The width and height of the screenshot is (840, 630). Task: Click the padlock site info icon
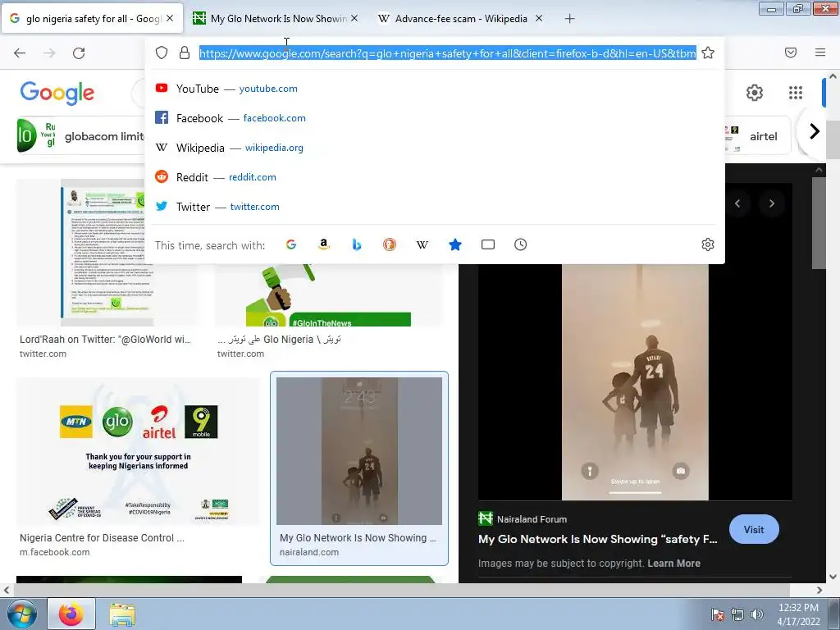coord(185,52)
